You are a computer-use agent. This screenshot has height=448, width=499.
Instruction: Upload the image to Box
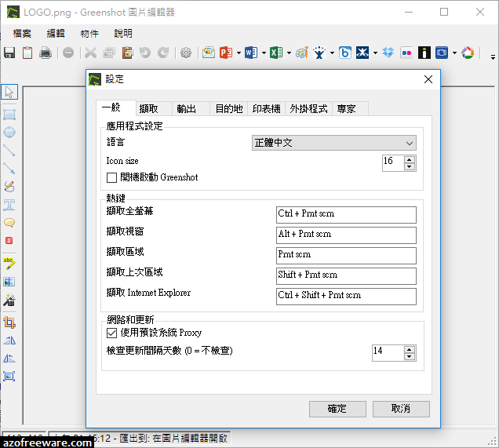(345, 53)
